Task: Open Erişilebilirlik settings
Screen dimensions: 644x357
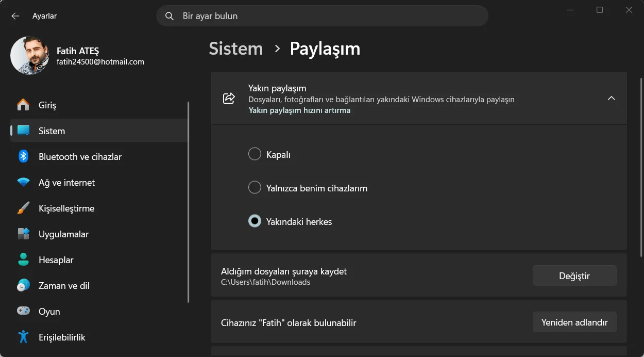Action: (99, 337)
